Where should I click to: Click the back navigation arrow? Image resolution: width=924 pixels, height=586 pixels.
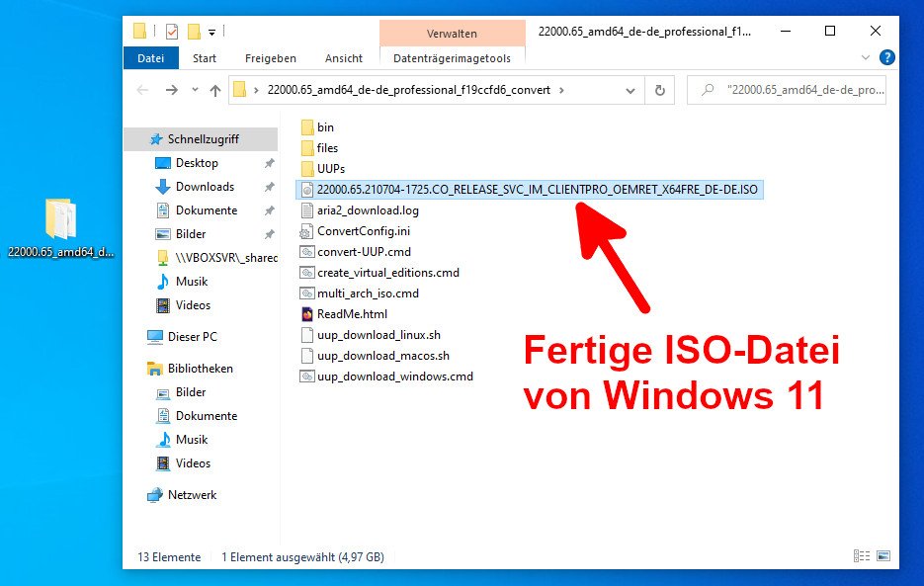[143, 90]
